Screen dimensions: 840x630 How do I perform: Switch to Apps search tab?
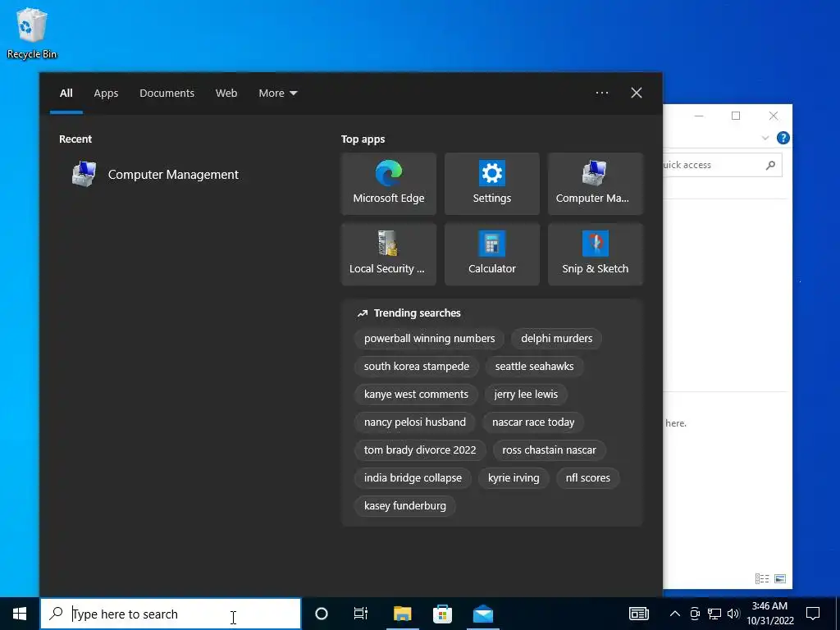pos(106,94)
